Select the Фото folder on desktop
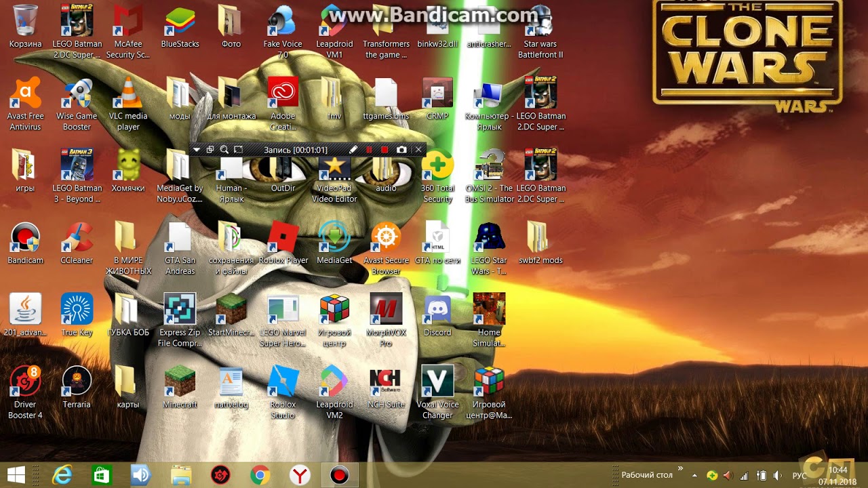Viewport: 868px width, 488px height. click(231, 27)
